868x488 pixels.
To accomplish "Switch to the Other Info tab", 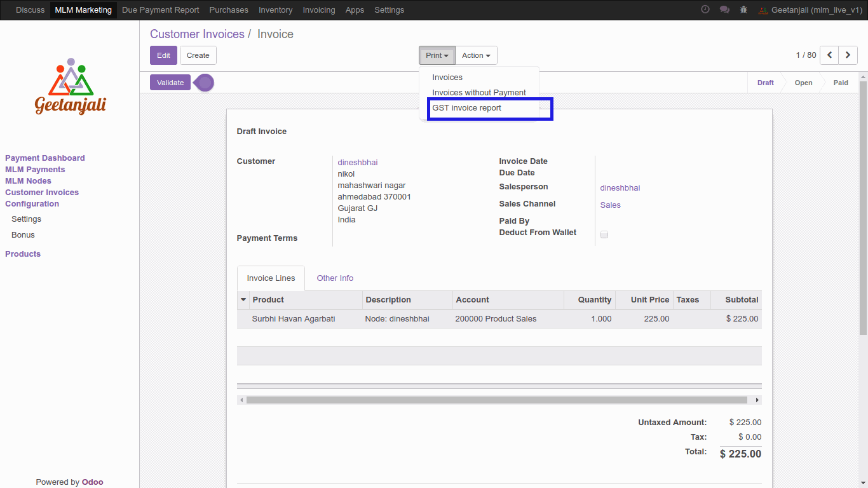I will tap(335, 278).
